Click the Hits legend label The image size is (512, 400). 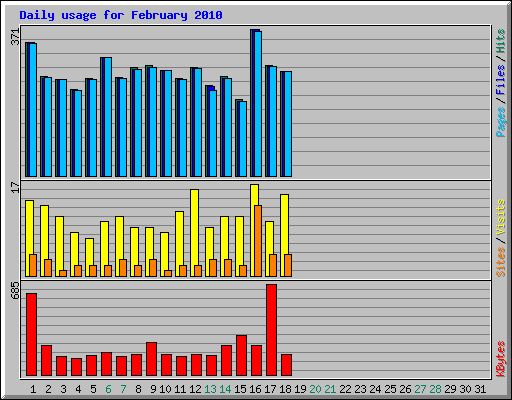500,41
